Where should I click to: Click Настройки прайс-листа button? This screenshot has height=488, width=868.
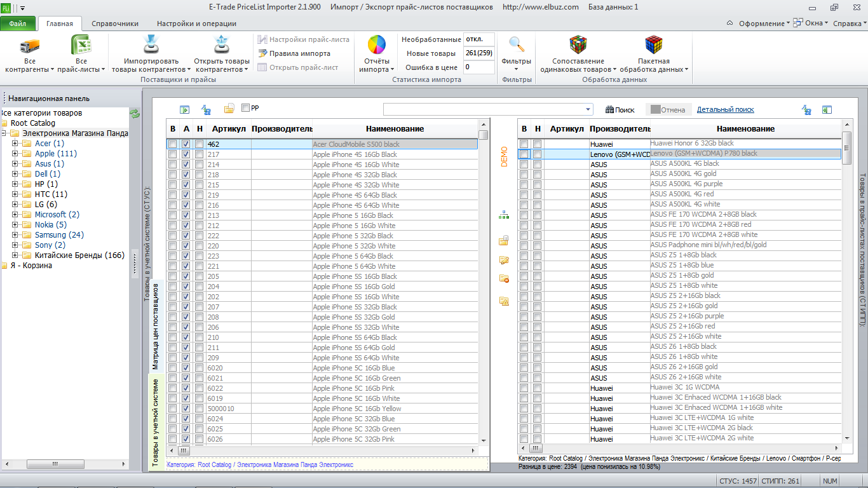click(304, 39)
